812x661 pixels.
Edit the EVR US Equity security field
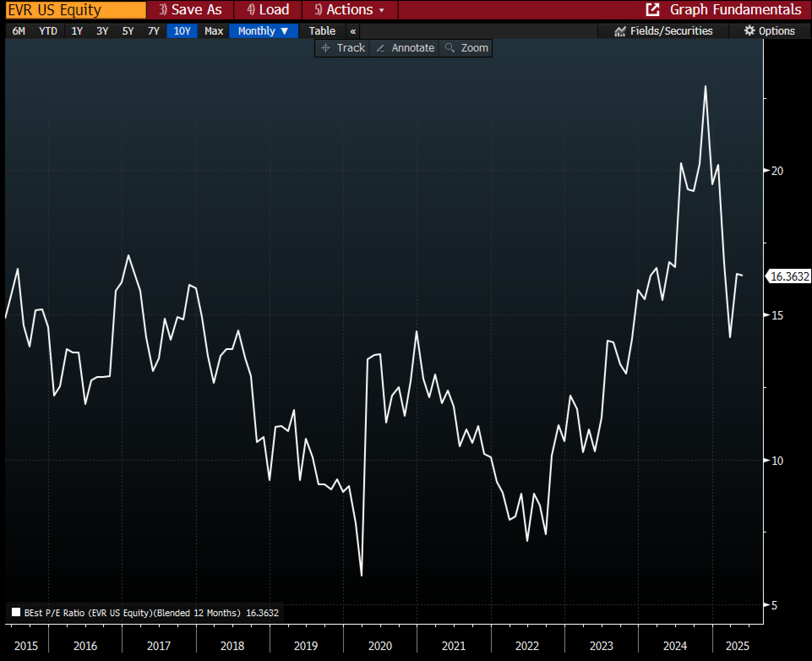point(76,10)
